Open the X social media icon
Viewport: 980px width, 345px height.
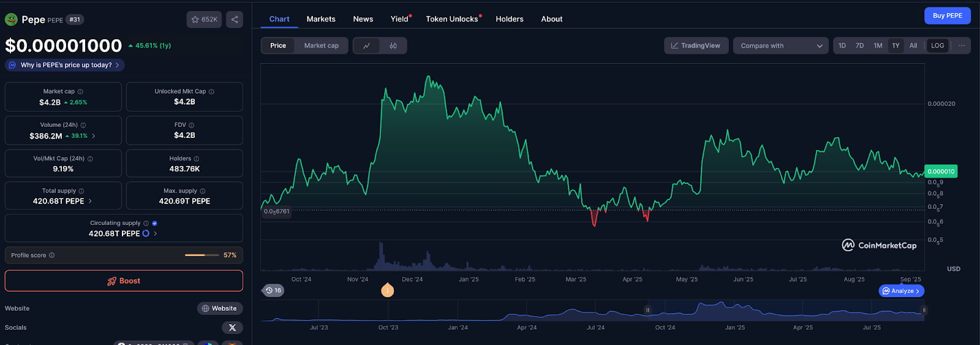[x=232, y=328]
